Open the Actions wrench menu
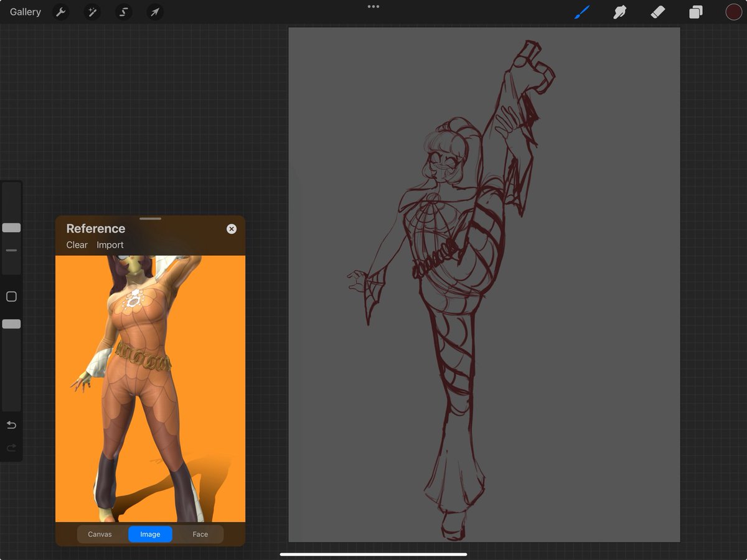The image size is (747, 560). coord(61,12)
